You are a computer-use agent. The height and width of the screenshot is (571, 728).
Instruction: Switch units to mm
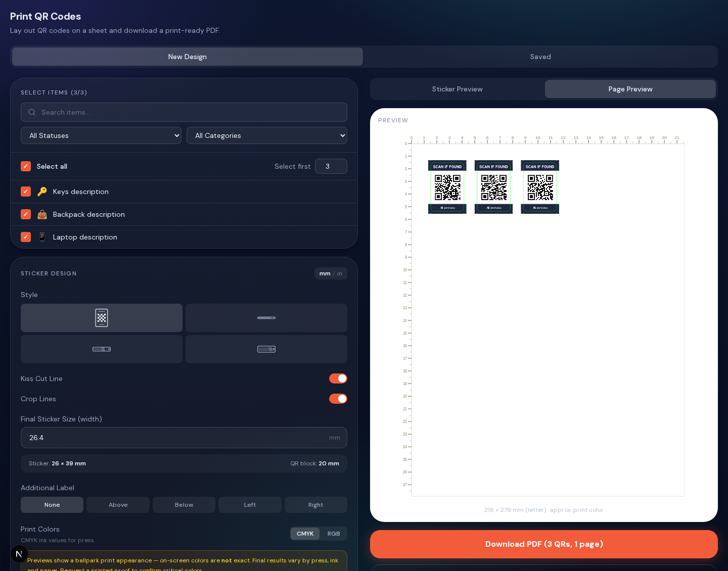325,273
